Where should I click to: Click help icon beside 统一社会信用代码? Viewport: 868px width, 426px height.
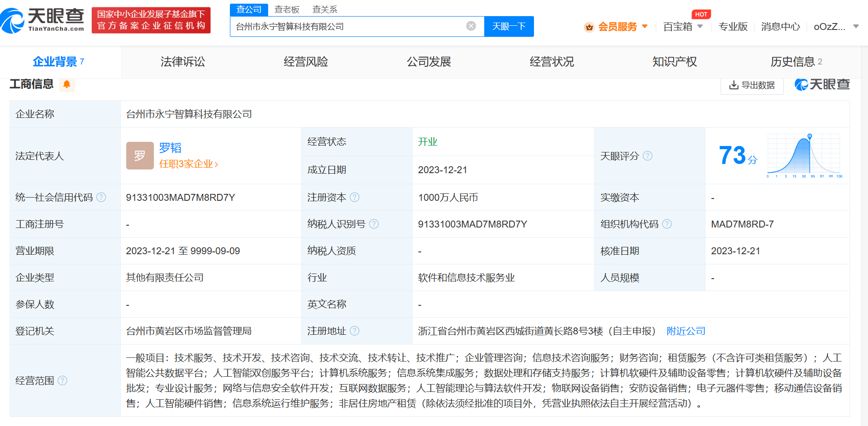click(x=101, y=197)
